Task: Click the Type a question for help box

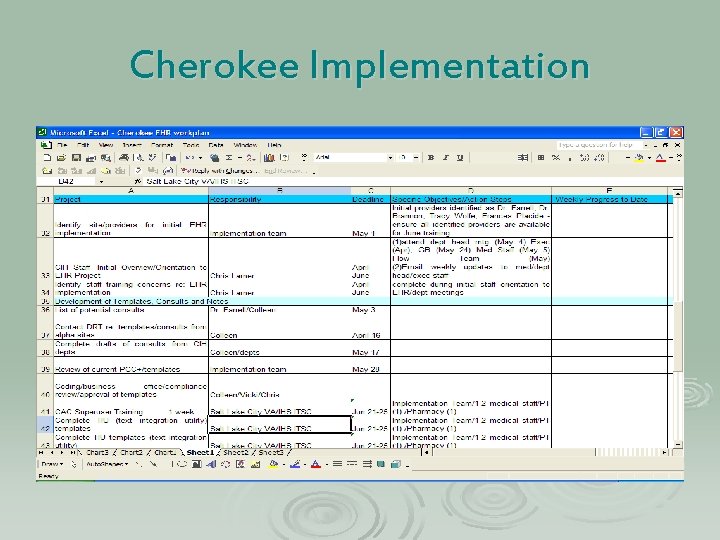Action: point(599,145)
